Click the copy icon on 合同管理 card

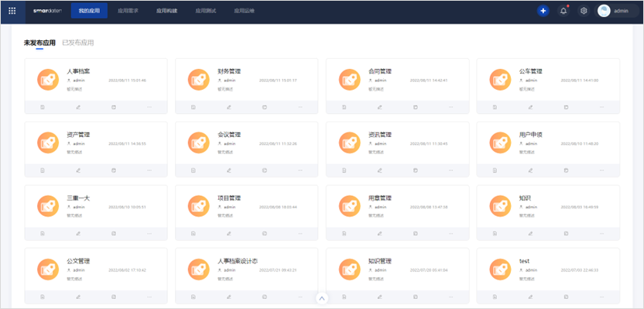(x=415, y=107)
